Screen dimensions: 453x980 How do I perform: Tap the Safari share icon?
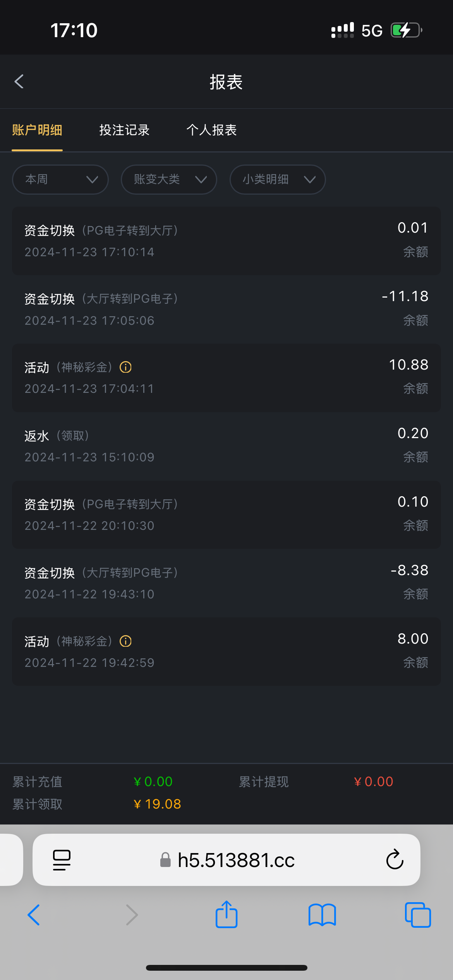tap(226, 915)
